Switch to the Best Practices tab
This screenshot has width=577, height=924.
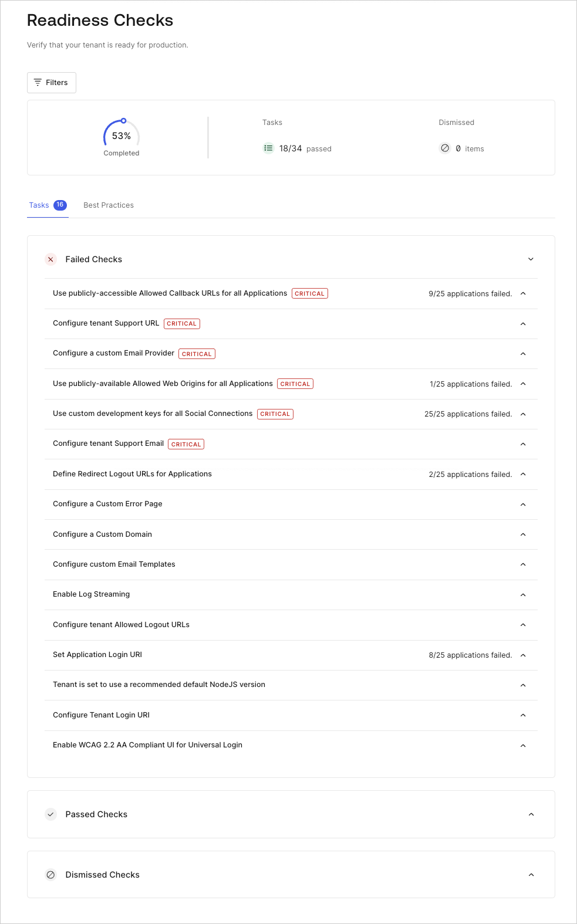click(109, 205)
